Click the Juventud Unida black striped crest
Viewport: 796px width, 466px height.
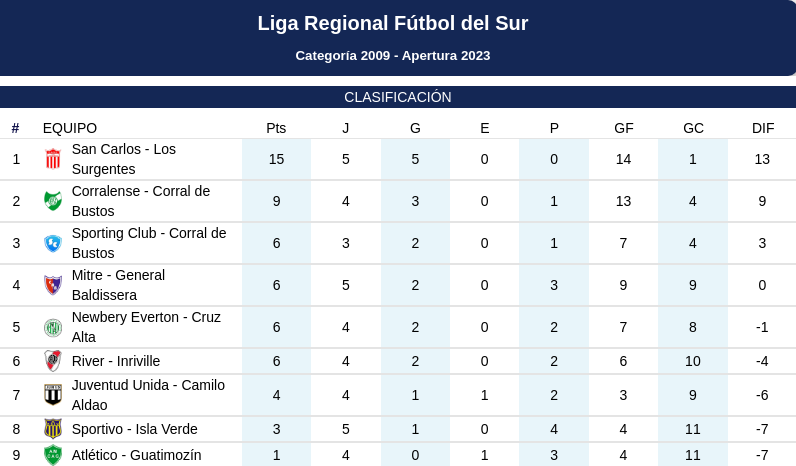click(53, 395)
